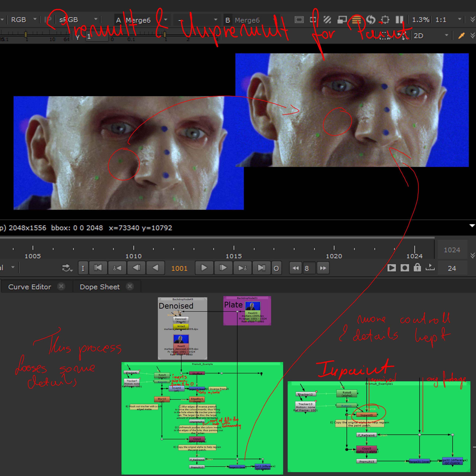Close the Curve Editor tab
Viewport: 476px width, 476px height.
coord(61,286)
